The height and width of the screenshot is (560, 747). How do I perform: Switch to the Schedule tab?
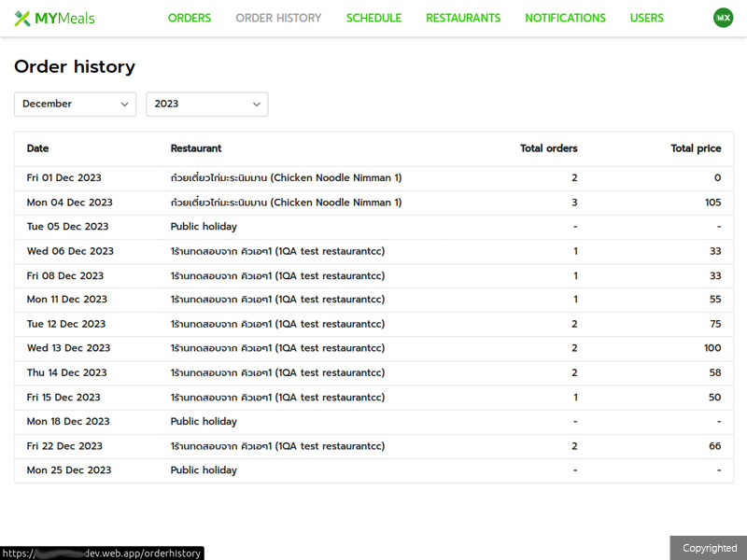pos(373,18)
